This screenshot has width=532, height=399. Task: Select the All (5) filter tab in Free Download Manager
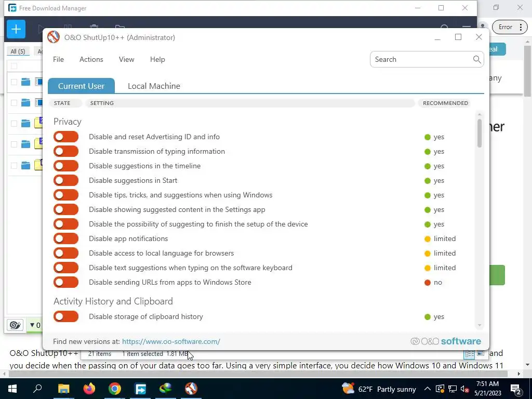tap(18, 51)
